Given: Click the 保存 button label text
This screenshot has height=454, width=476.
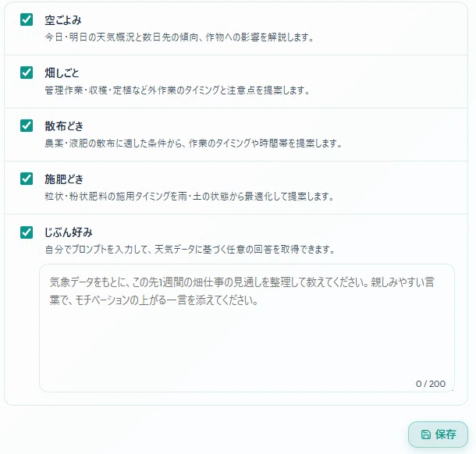Looking at the screenshot, I should pos(446,434).
